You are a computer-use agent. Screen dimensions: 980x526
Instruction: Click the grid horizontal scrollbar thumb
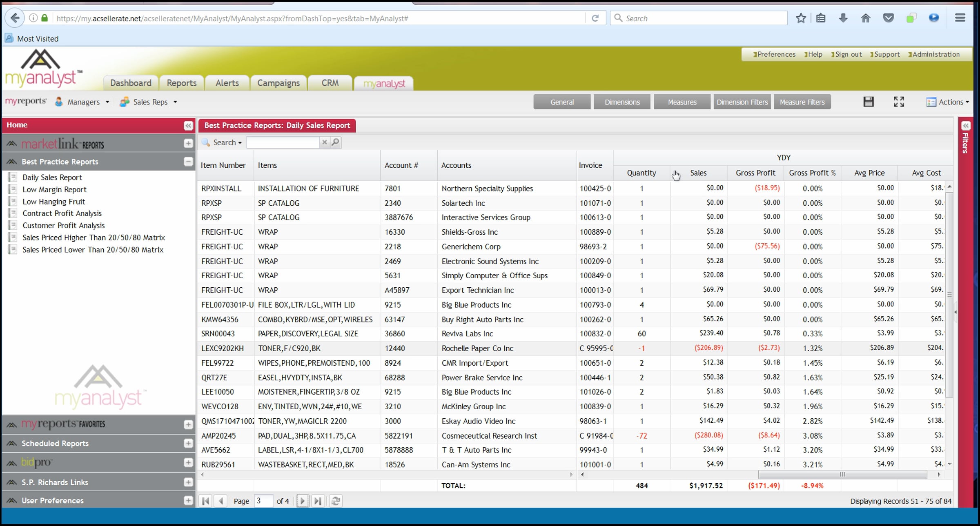[x=842, y=474]
